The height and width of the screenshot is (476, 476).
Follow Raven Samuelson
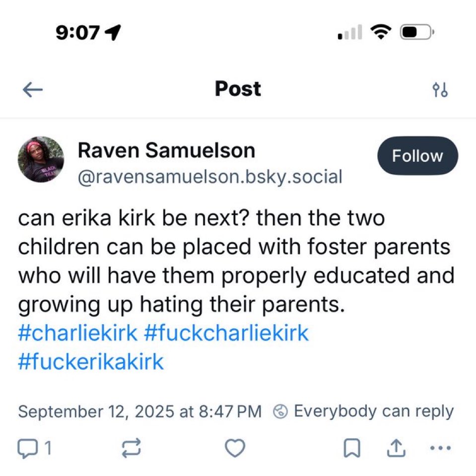418,156
